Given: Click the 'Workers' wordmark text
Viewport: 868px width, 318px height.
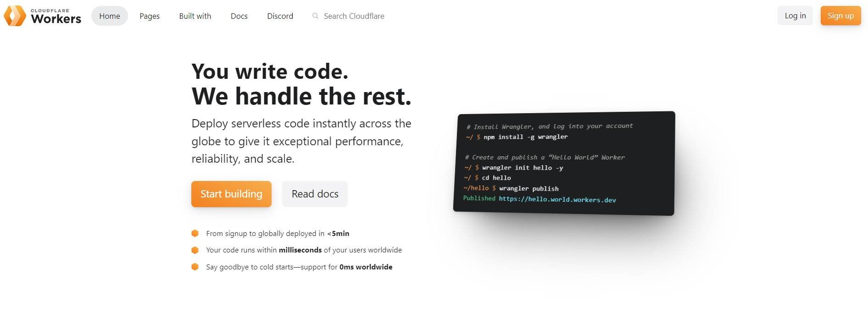Looking at the screenshot, I should (56, 19).
